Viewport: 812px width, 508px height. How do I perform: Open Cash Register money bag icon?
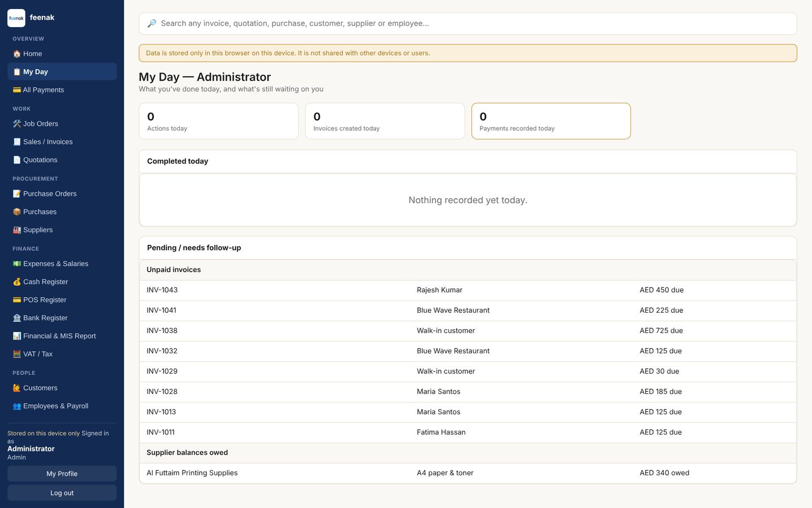17,282
